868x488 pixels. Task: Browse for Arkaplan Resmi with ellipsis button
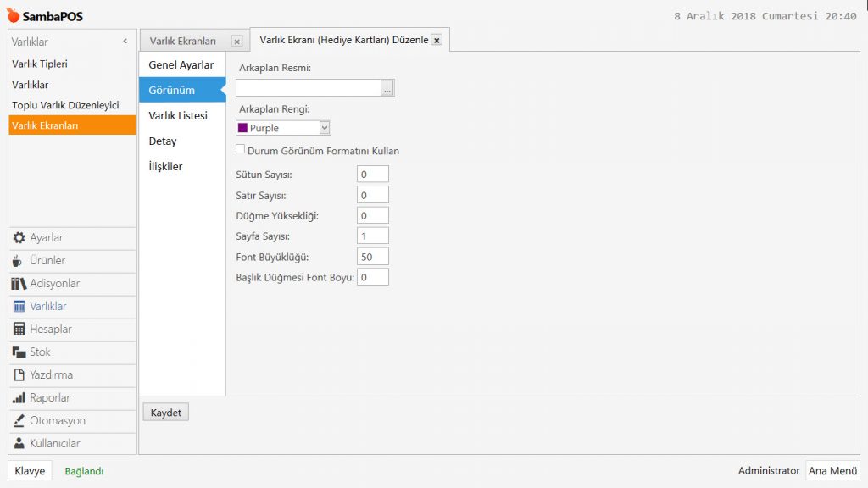(x=387, y=88)
